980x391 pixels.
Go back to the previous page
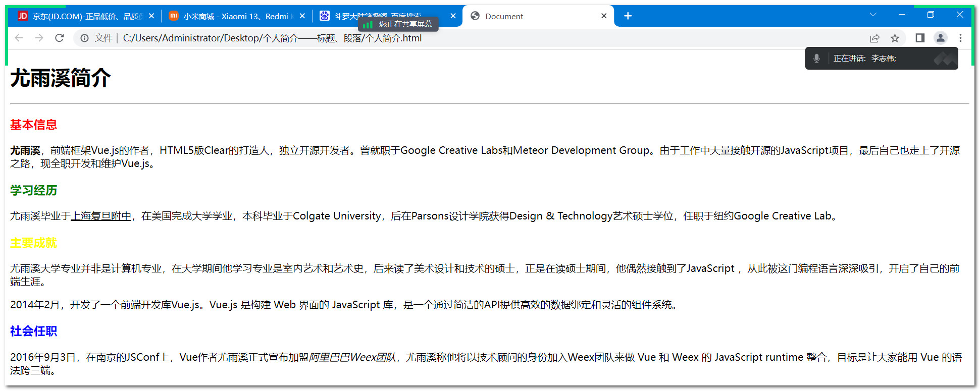pos(19,38)
